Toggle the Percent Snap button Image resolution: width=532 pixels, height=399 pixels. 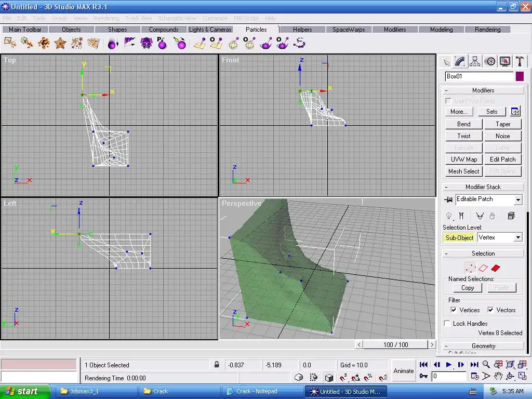tap(368, 377)
